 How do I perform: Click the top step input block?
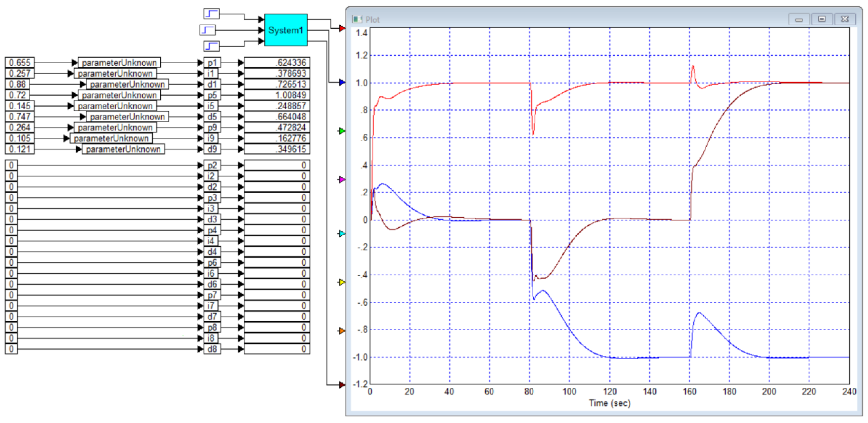[x=211, y=14]
